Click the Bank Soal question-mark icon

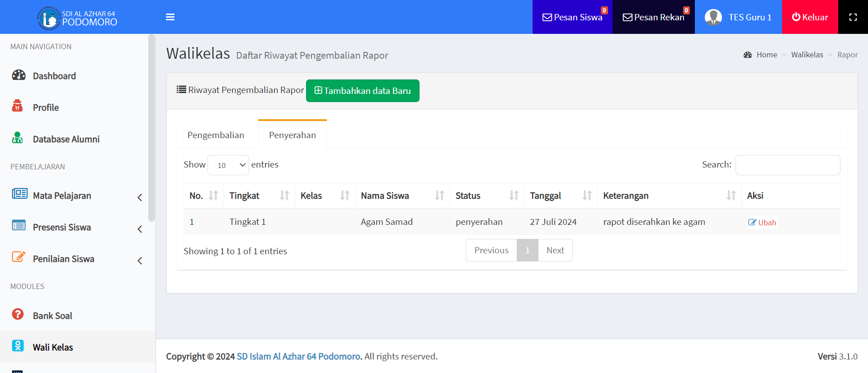18,314
